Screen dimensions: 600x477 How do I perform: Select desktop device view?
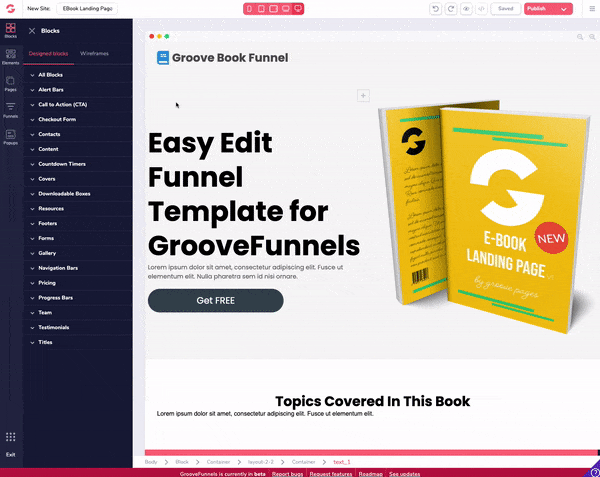point(298,8)
